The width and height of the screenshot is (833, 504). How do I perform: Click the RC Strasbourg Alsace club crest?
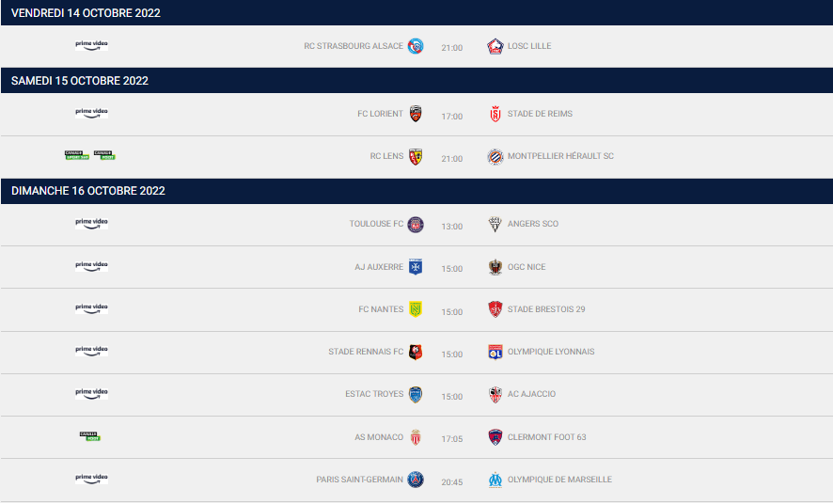(416, 46)
